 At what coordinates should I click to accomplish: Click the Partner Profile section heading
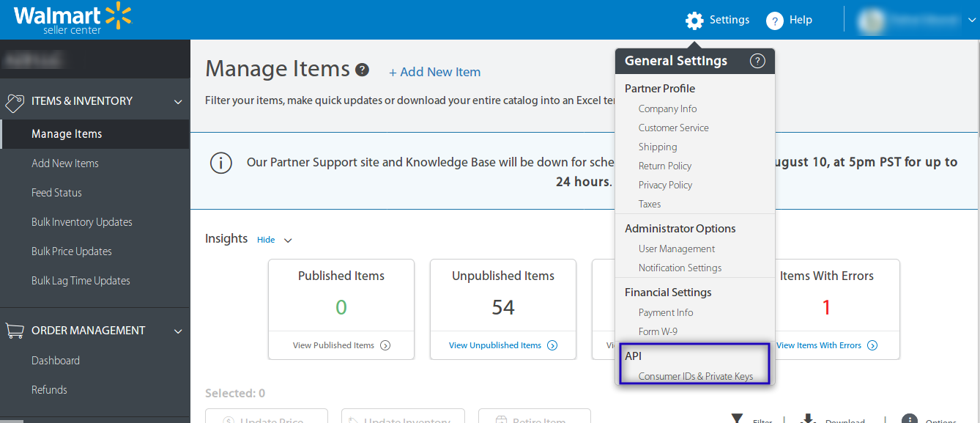click(x=660, y=88)
